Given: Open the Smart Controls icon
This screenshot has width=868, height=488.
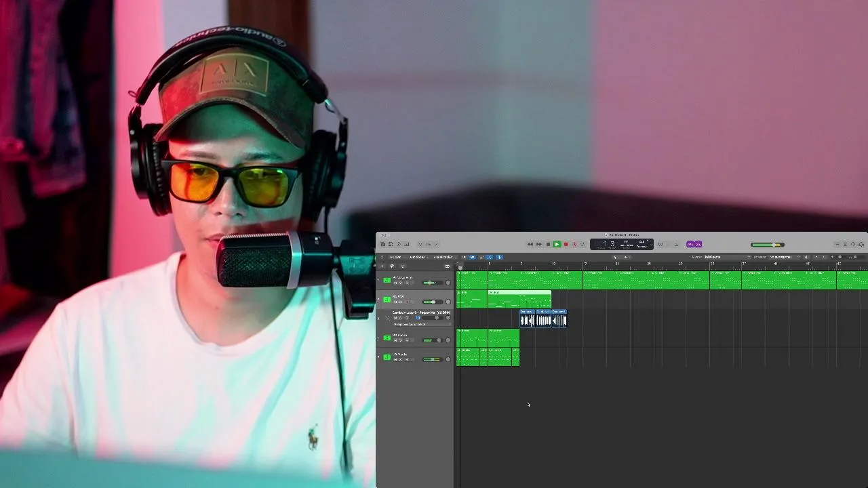Looking at the screenshot, I should pos(420,244).
